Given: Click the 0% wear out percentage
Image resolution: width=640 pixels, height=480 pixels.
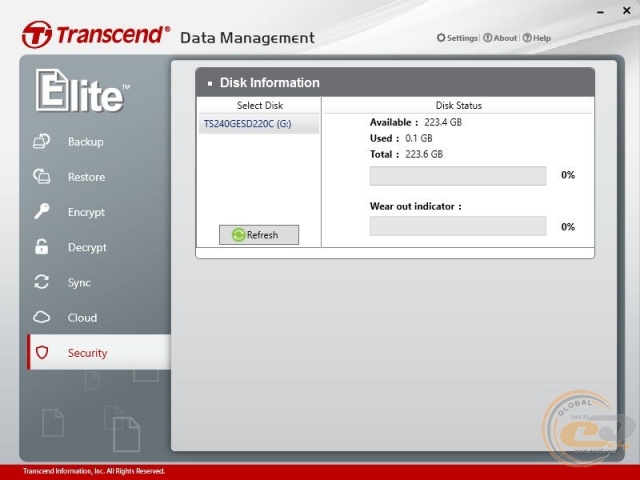Looking at the screenshot, I should 568,227.
